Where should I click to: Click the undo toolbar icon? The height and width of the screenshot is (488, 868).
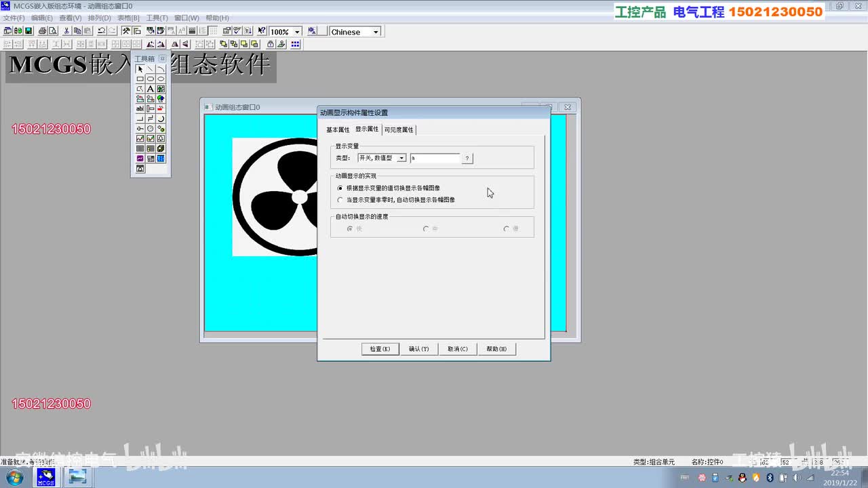pyautogui.click(x=101, y=31)
